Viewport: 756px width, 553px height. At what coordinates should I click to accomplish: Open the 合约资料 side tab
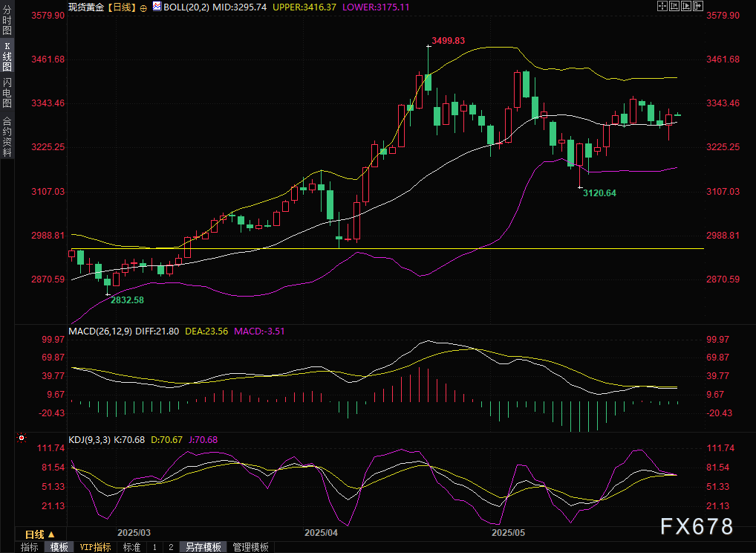(x=7, y=137)
